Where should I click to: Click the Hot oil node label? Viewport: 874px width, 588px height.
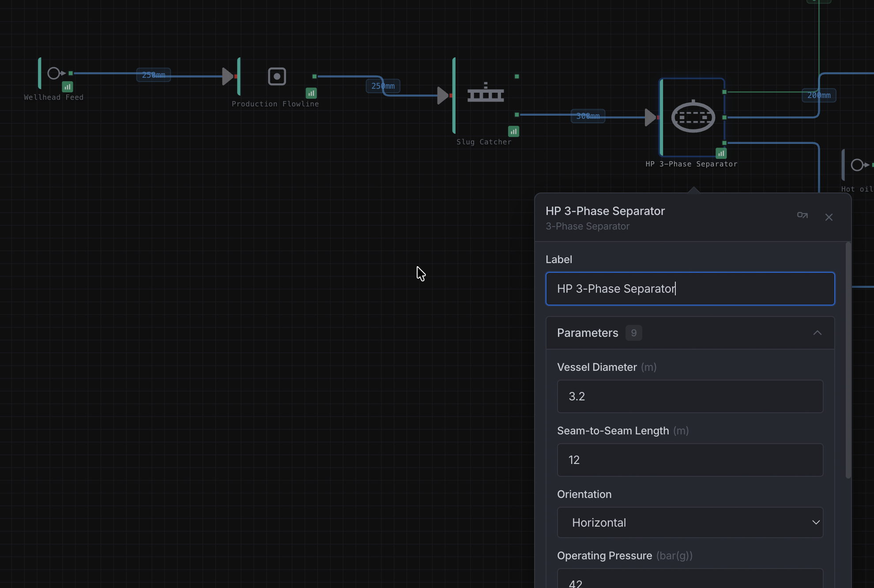[x=857, y=189]
